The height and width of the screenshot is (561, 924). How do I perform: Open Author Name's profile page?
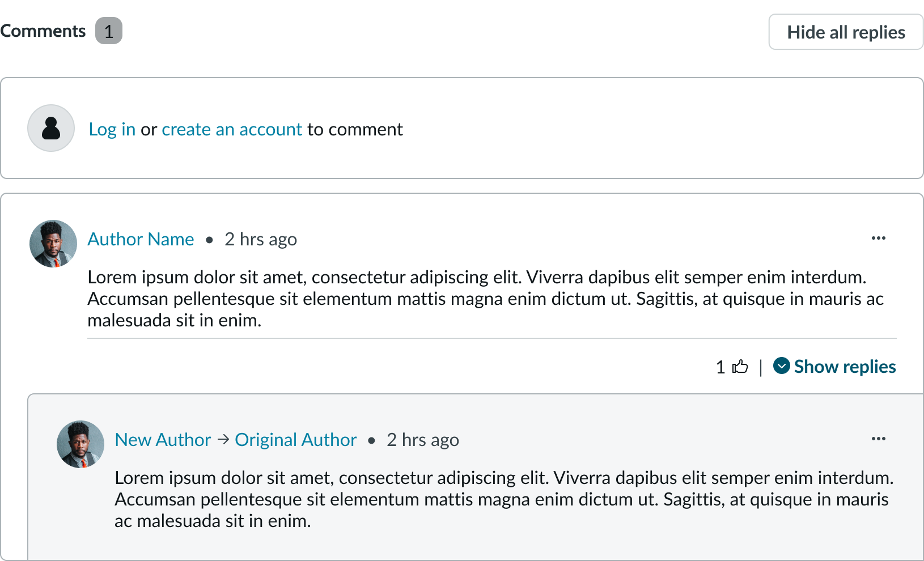click(x=141, y=239)
